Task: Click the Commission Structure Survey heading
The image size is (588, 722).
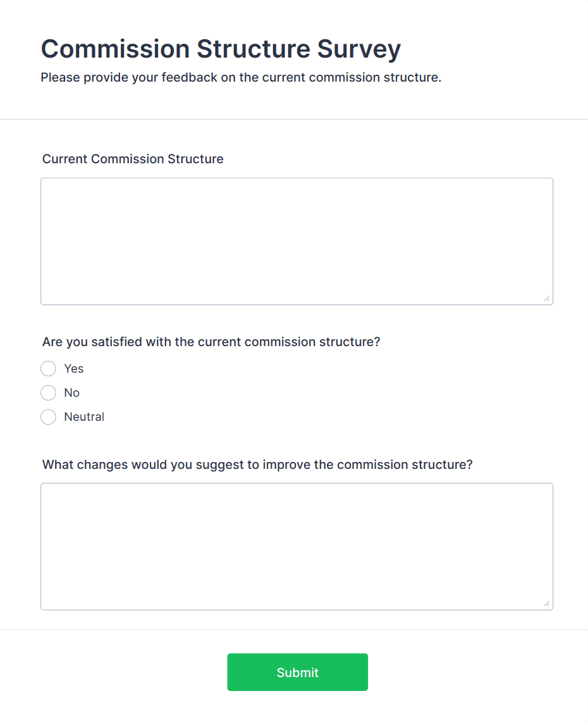Action: 221,49
